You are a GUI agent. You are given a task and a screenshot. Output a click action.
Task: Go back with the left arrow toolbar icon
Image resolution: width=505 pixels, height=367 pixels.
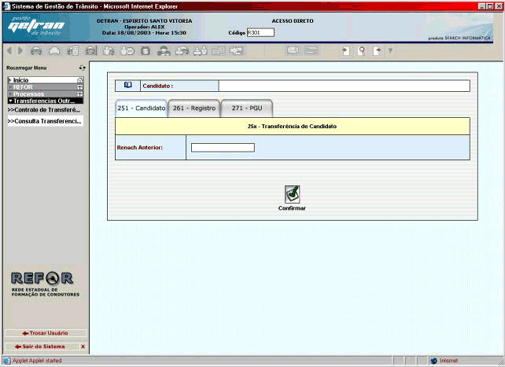point(9,51)
